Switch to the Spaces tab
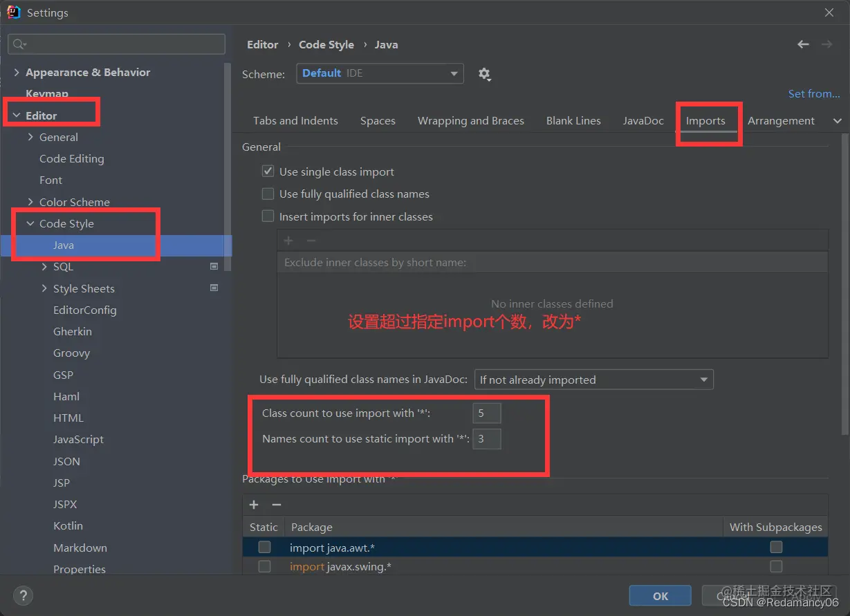 click(378, 121)
